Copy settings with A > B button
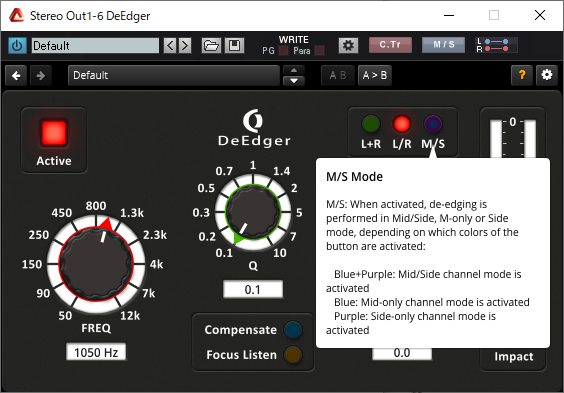The image size is (564, 393). [x=375, y=75]
